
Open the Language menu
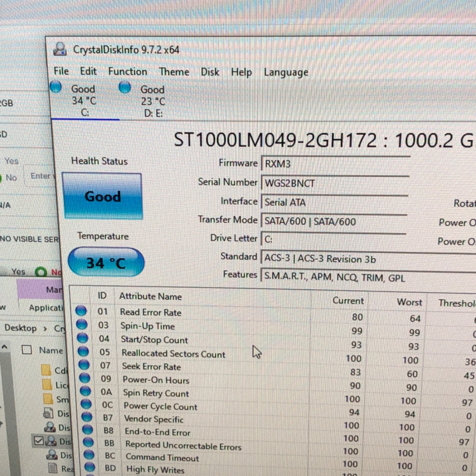coord(286,72)
